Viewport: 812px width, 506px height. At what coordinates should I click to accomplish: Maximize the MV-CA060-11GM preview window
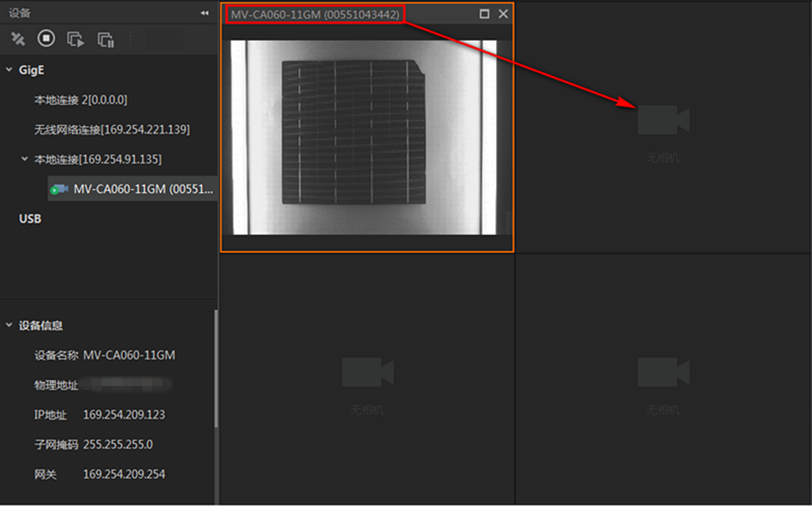484,14
